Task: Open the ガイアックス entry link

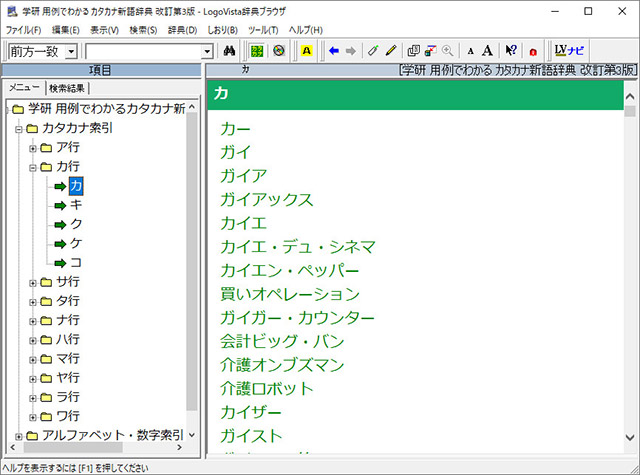Action: [x=267, y=200]
